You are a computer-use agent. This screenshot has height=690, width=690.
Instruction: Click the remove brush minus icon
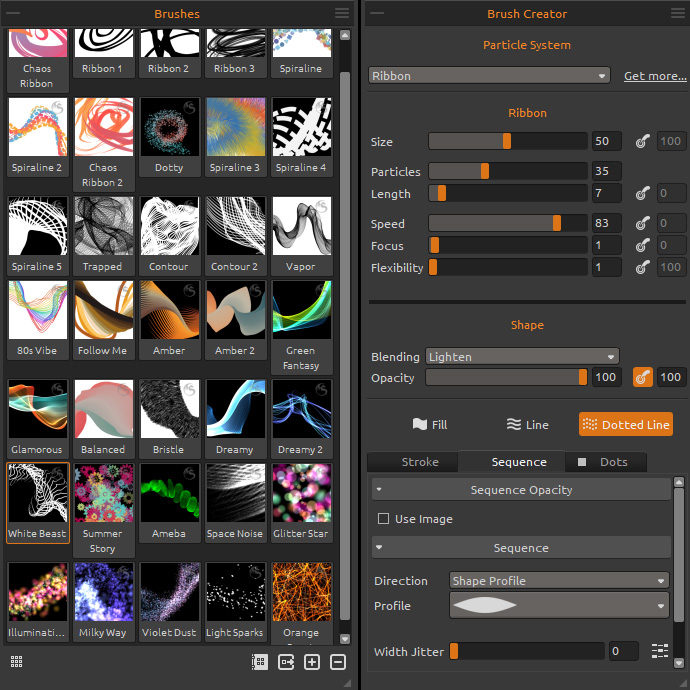tap(338, 662)
